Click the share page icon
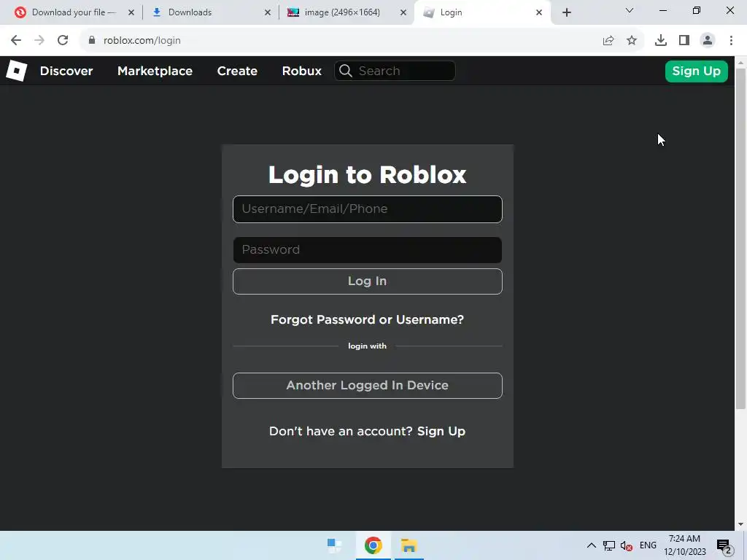Image resolution: width=747 pixels, height=560 pixels. 608,41
